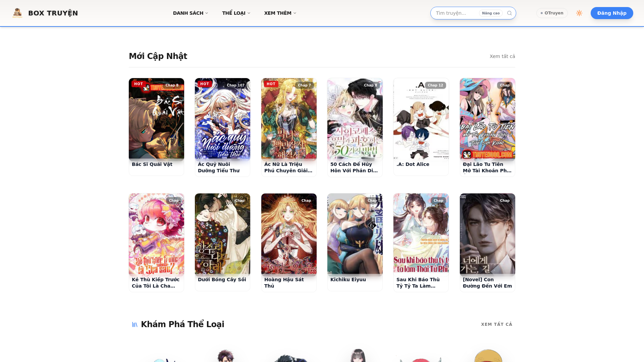Click the title Kichiku Eiyuu

click(x=348, y=280)
